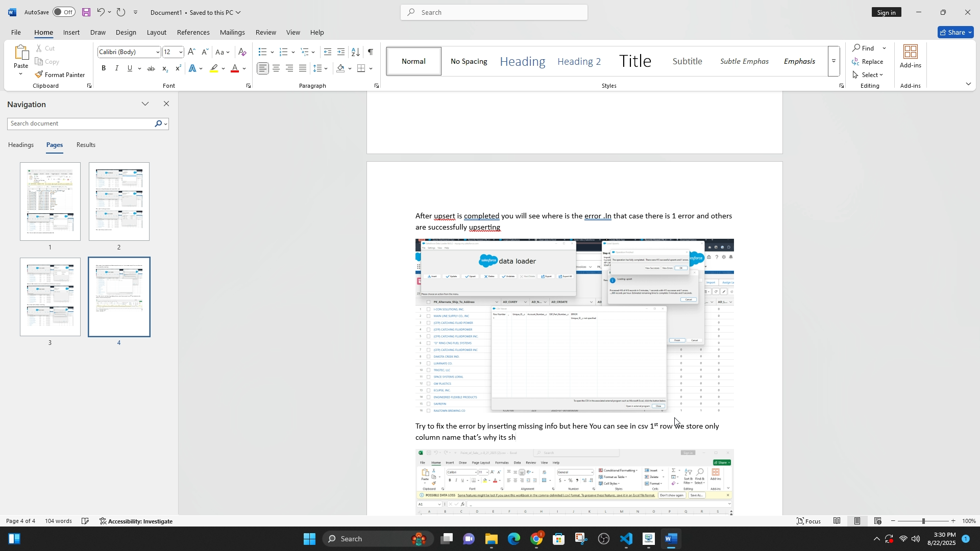Expand the Styles gallery more arrow
Screen dimensions: 980x551
coord(834,61)
